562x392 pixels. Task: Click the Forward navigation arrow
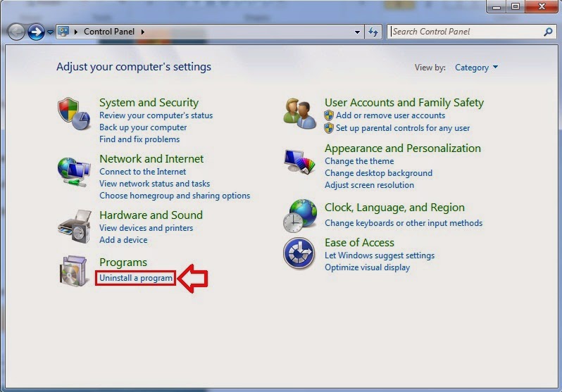(36, 32)
